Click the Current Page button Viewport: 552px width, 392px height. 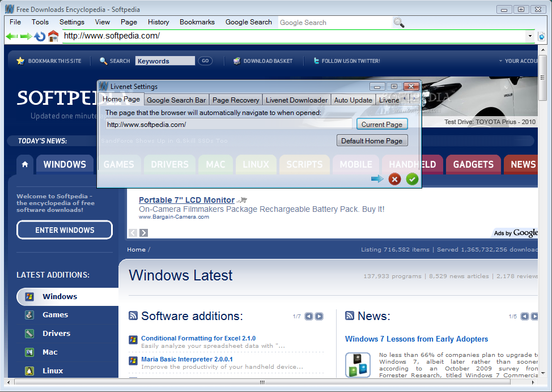click(382, 124)
